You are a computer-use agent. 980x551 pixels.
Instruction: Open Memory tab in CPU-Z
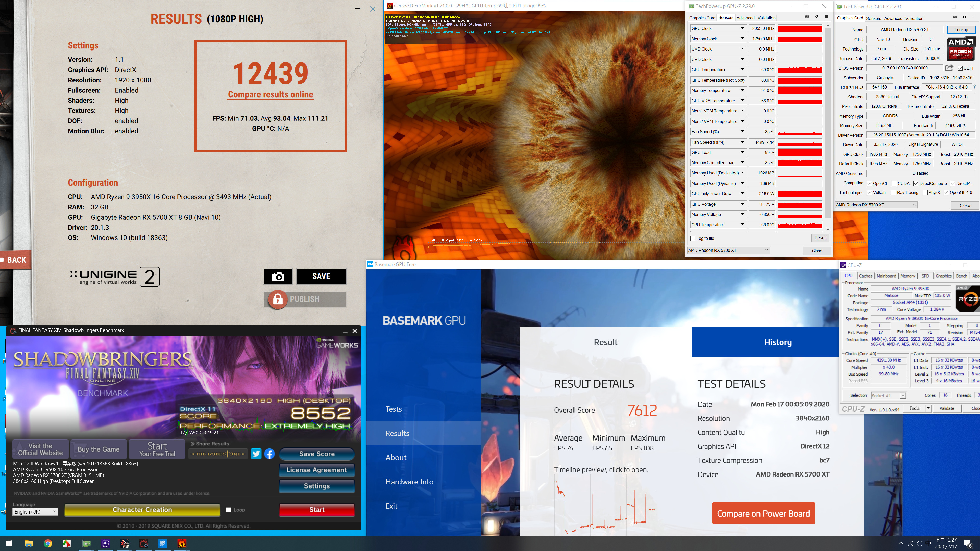(x=908, y=276)
